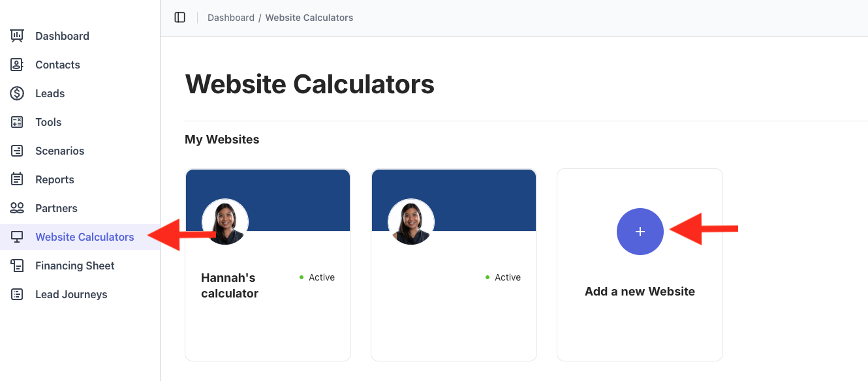Click the Lead Journeys list icon

[x=17, y=294]
